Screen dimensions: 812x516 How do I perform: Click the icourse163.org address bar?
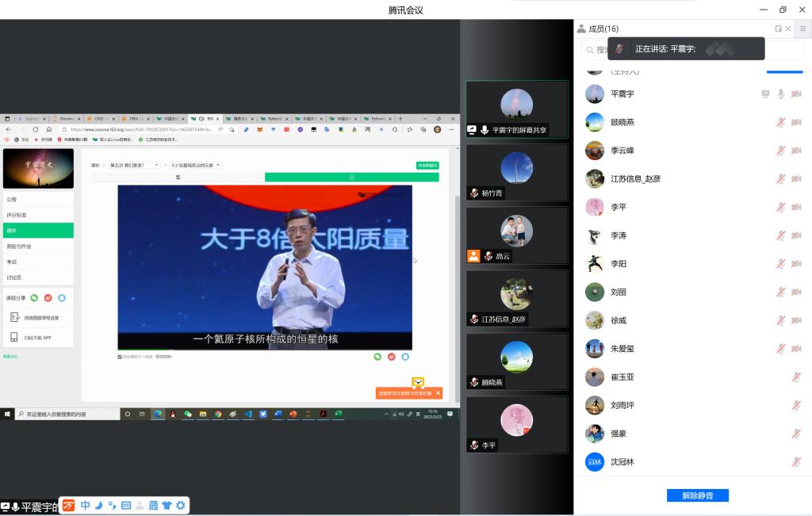(x=141, y=129)
